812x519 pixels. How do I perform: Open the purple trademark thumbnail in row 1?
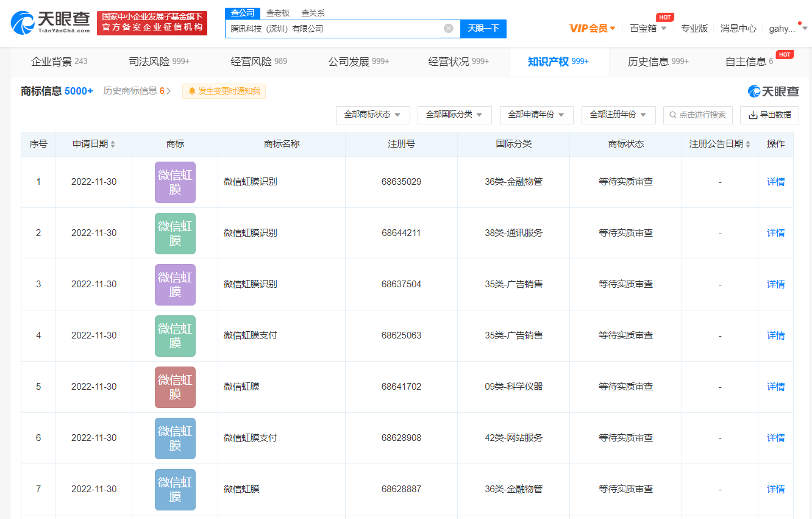coord(175,182)
